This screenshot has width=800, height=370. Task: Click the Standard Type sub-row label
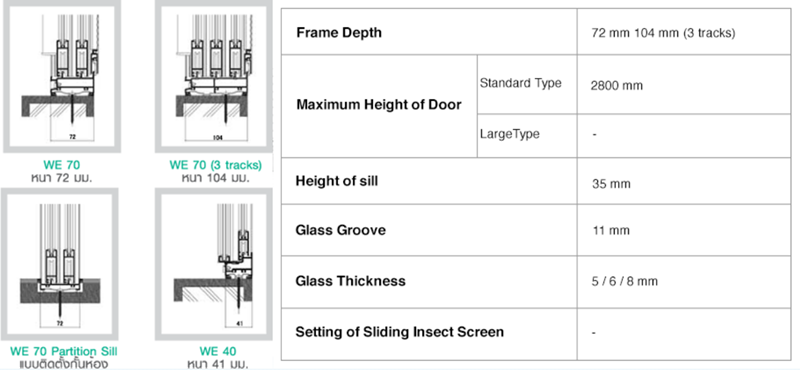point(520,83)
